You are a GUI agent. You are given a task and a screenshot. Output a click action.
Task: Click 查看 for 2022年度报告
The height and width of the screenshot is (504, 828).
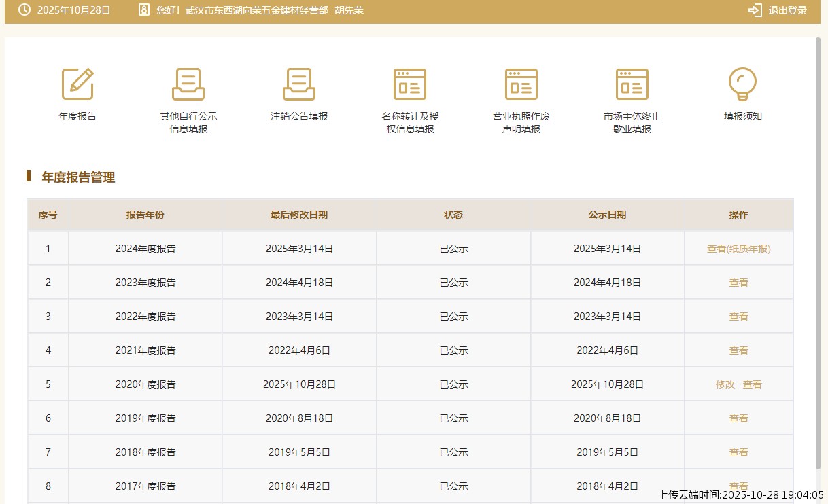738,317
